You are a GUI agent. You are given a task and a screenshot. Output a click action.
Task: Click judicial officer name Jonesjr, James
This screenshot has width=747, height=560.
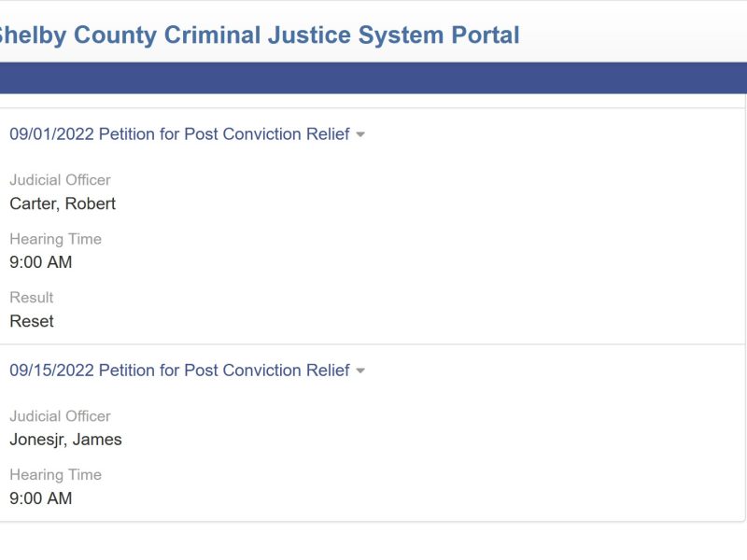pyautogui.click(x=65, y=440)
